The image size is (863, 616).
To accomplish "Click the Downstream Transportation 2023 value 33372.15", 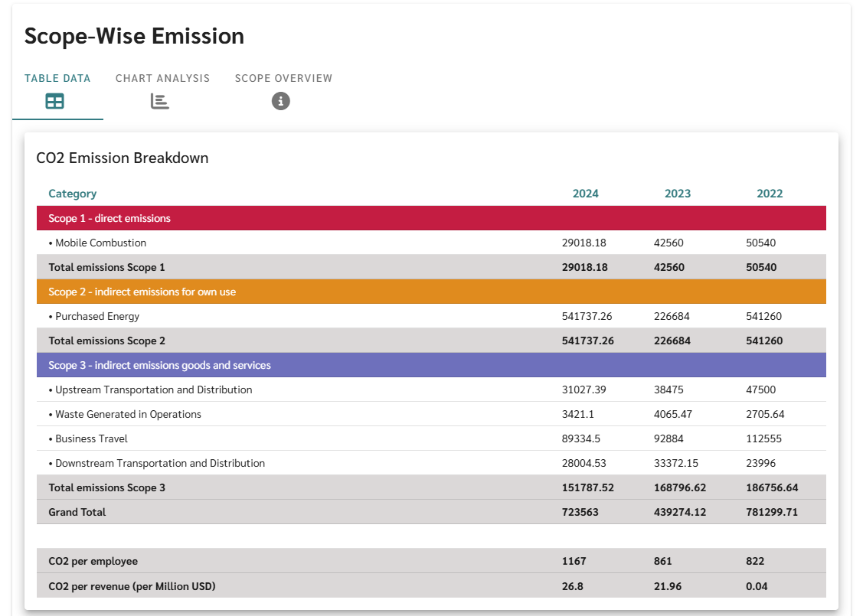I will click(676, 463).
